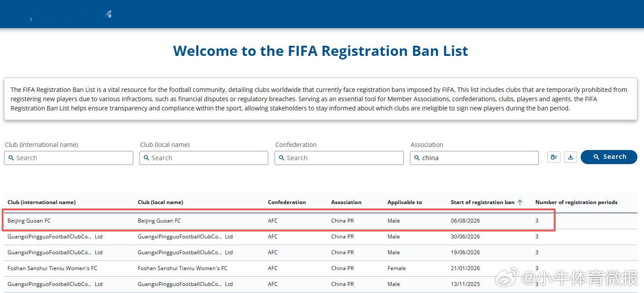Click Male in the 30/06/2026 row
644x293 pixels.
pos(394,237)
